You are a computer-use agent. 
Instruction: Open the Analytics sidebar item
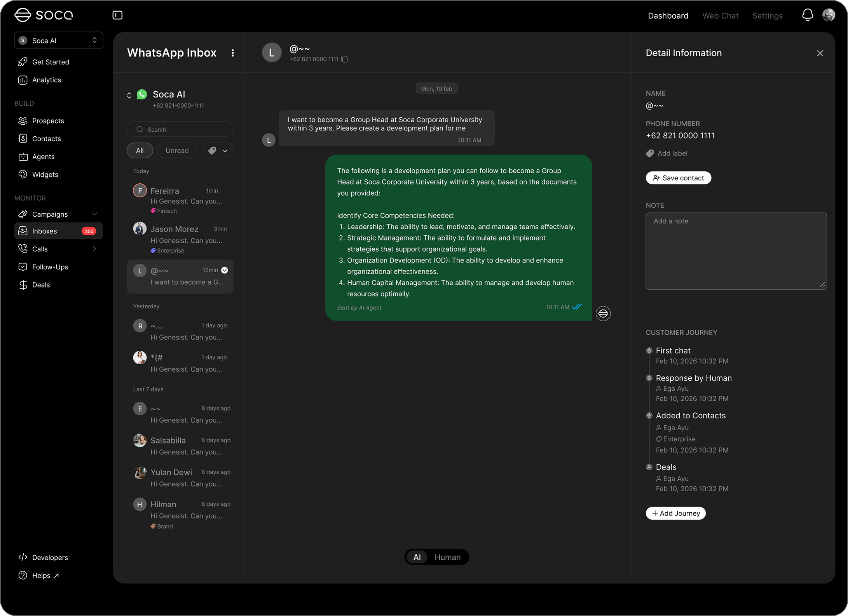coord(46,80)
